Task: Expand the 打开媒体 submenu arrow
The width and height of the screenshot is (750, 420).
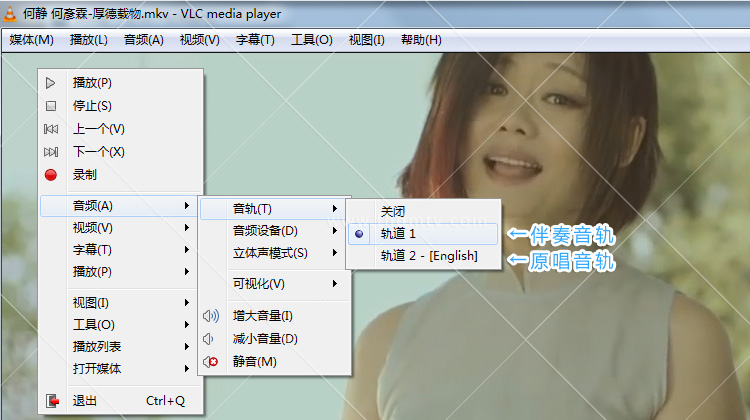Action: (187, 369)
